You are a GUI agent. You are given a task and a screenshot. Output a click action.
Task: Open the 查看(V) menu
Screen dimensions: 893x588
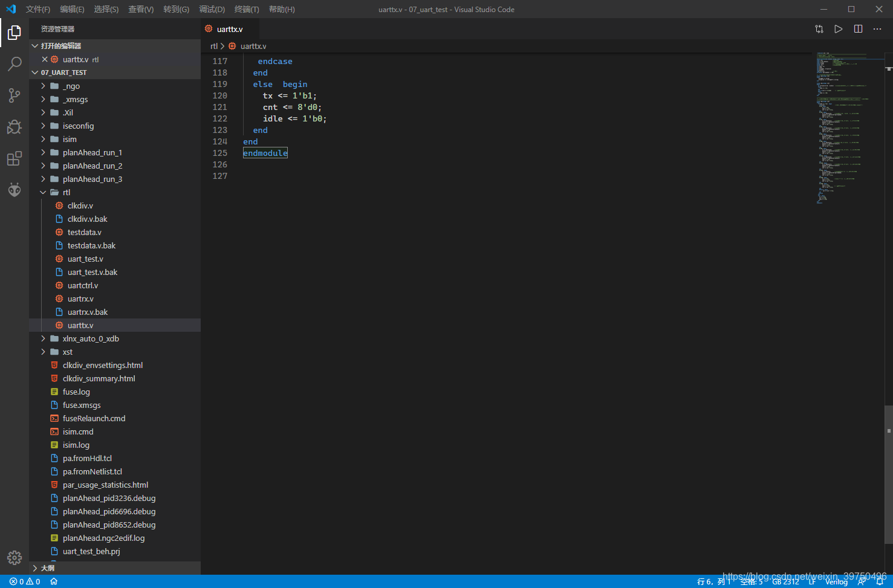coord(141,9)
